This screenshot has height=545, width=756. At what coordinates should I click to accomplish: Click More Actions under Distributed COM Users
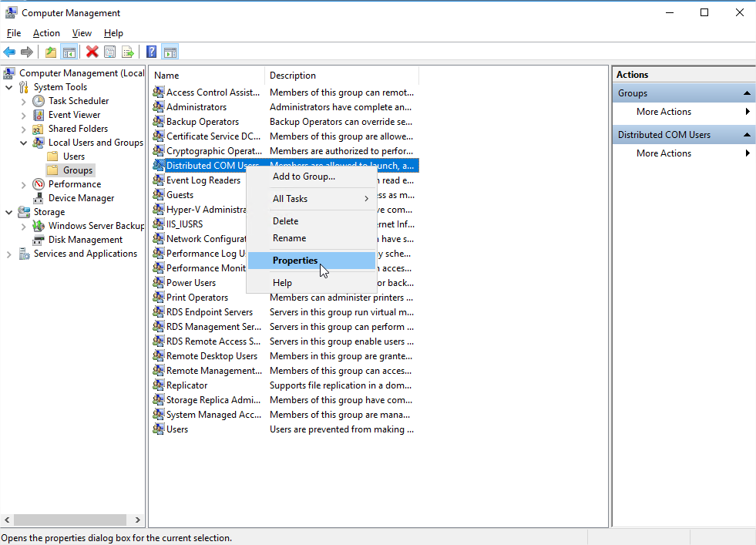[x=664, y=153]
